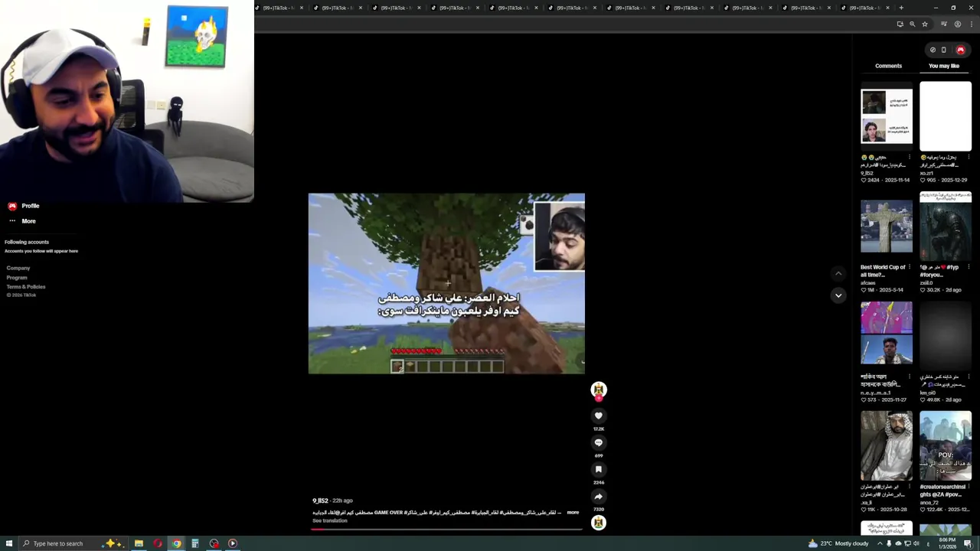Open a new browser tab with plus
The width and height of the screenshot is (980, 551).
pyautogui.click(x=901, y=8)
